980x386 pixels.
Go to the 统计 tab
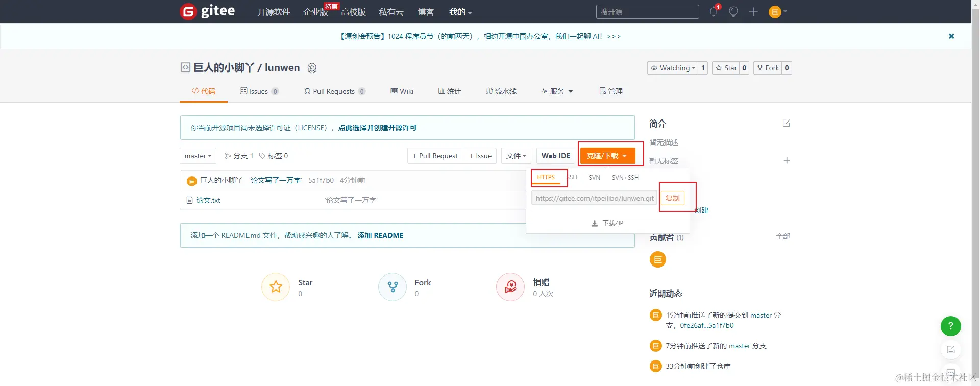click(x=450, y=91)
